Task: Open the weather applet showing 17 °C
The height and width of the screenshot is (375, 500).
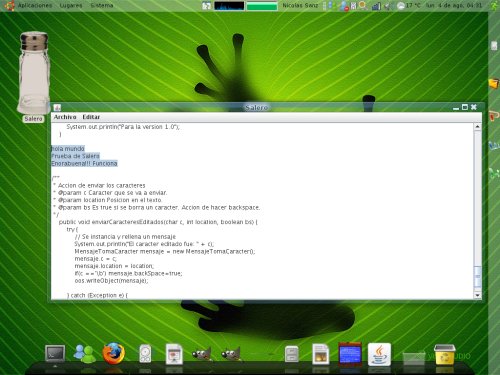Action: point(409,6)
